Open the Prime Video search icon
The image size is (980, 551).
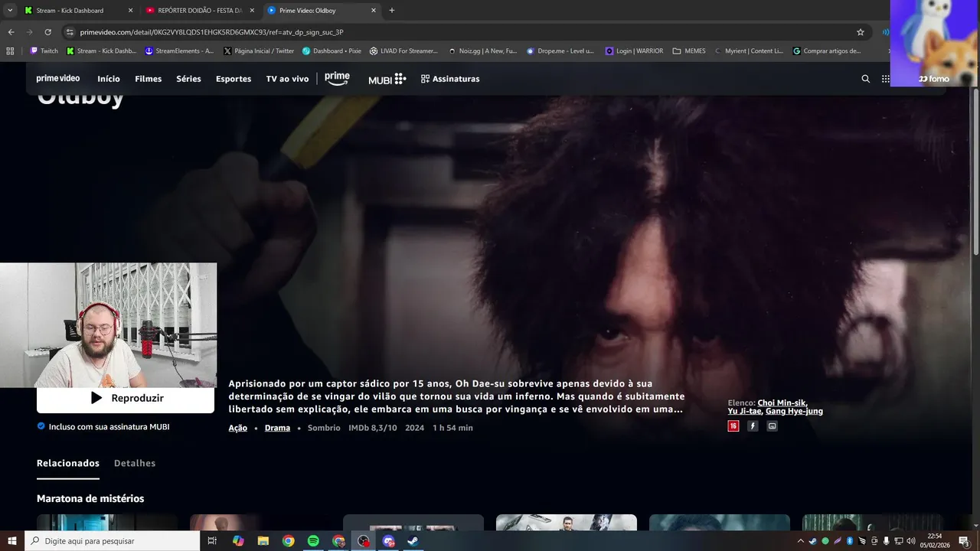[866, 79]
